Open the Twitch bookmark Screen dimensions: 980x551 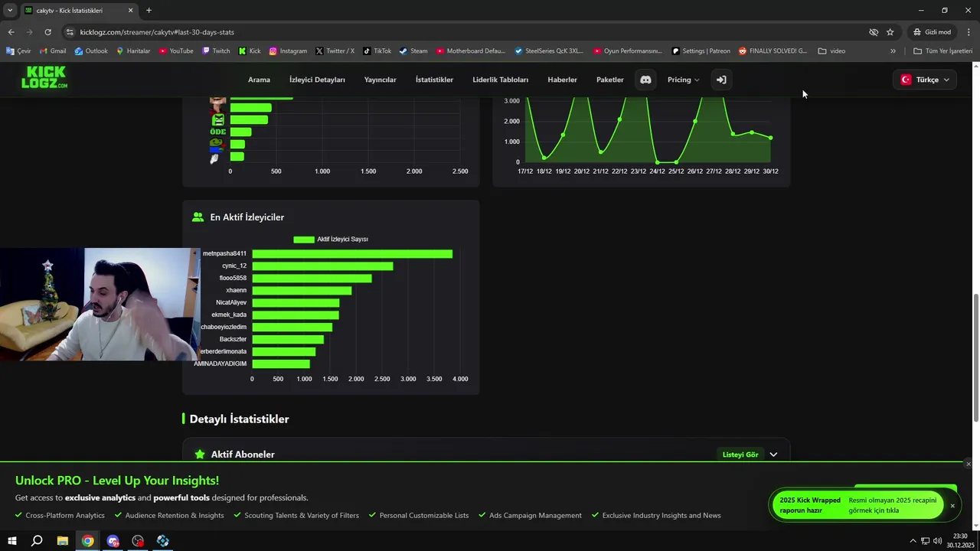(216, 51)
